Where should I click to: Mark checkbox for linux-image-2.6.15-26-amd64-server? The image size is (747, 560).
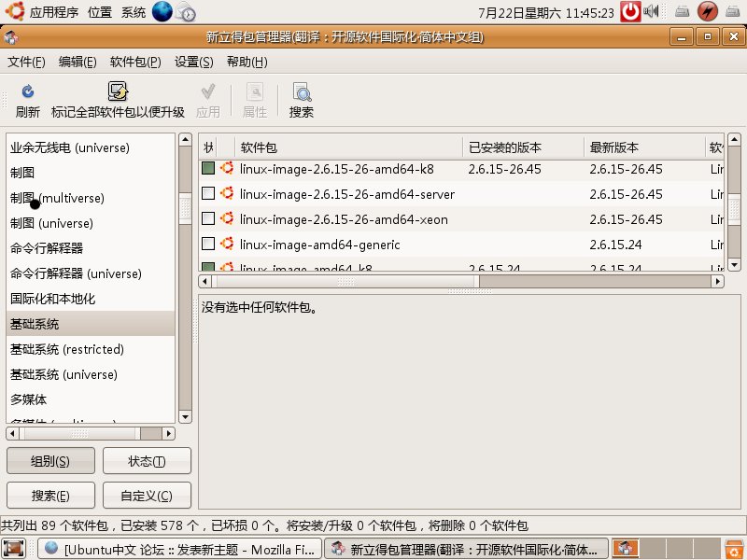[208, 193]
